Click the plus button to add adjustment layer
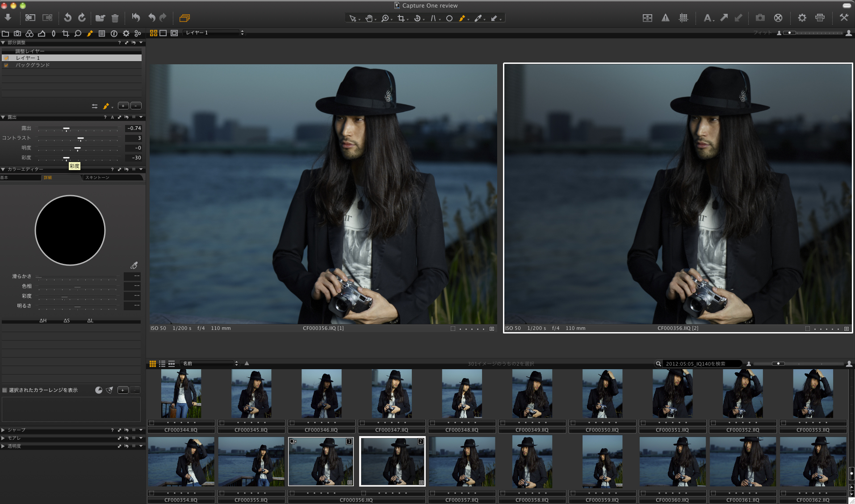The height and width of the screenshot is (504, 855). point(123,106)
